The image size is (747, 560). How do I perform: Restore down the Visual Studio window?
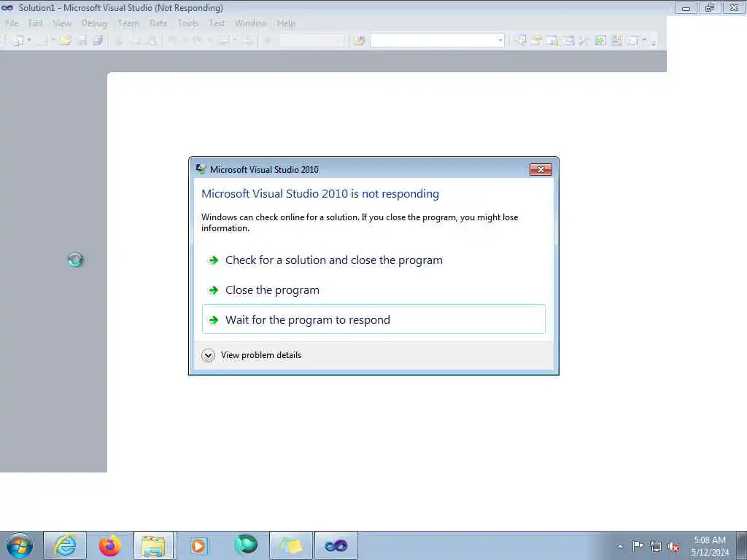(x=710, y=7)
